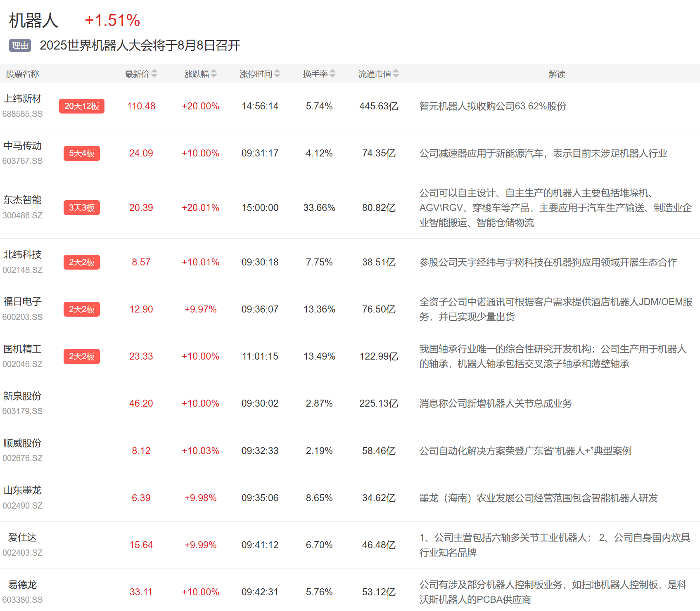Viewport: 700px width, 611px height.
Task: Click the 5天4板 badge for 中马传动
Action: (x=82, y=153)
